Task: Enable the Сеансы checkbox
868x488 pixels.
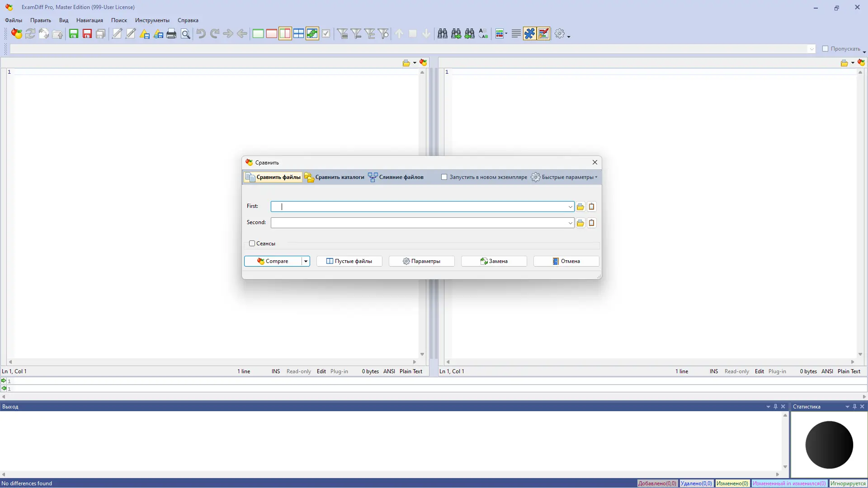Action: point(252,244)
